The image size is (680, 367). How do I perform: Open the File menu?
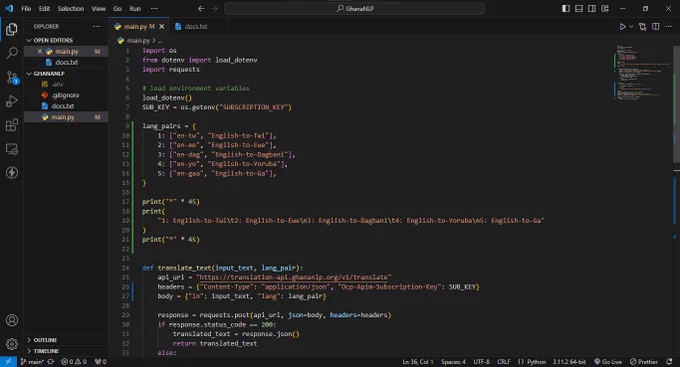click(26, 8)
